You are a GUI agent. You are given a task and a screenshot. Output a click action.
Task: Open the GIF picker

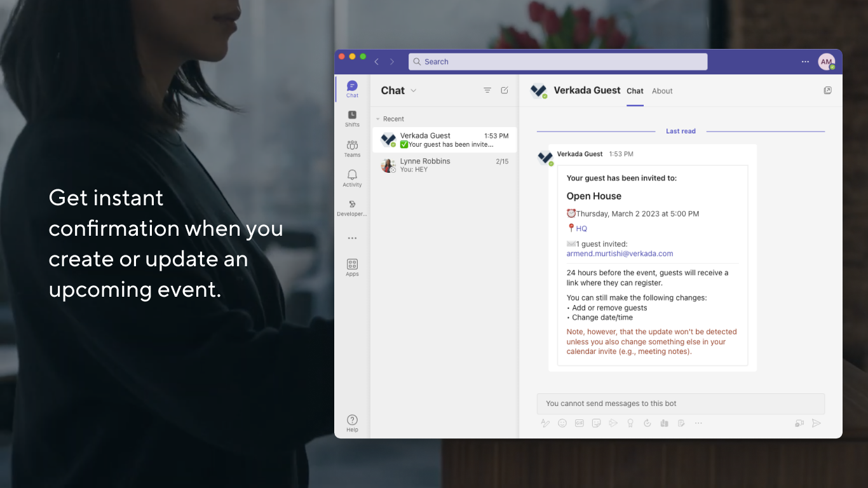point(579,423)
